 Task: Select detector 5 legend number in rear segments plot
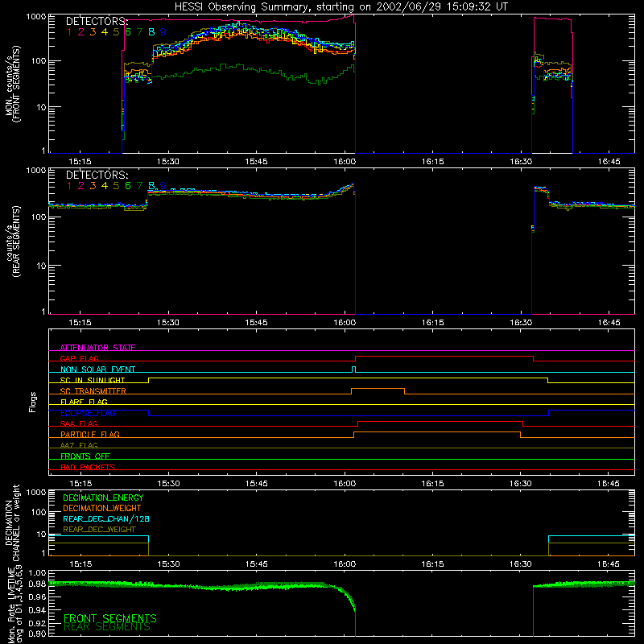(x=116, y=186)
